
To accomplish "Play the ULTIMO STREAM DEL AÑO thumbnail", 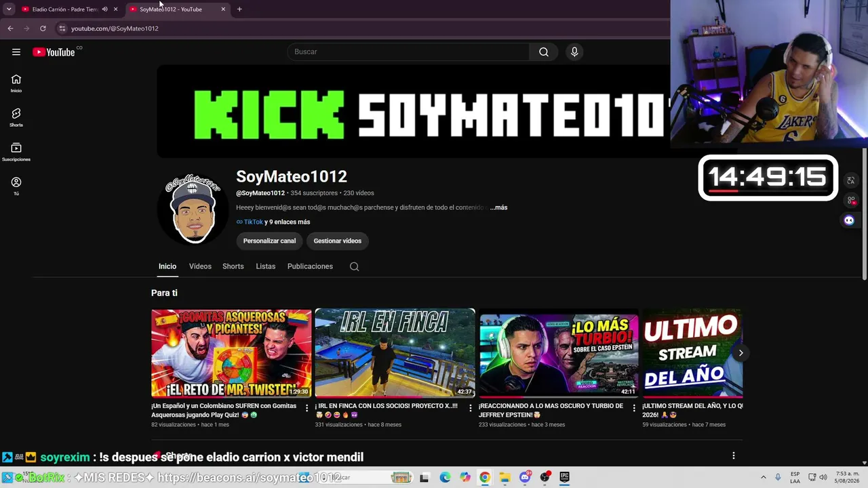I will pyautogui.click(x=692, y=353).
